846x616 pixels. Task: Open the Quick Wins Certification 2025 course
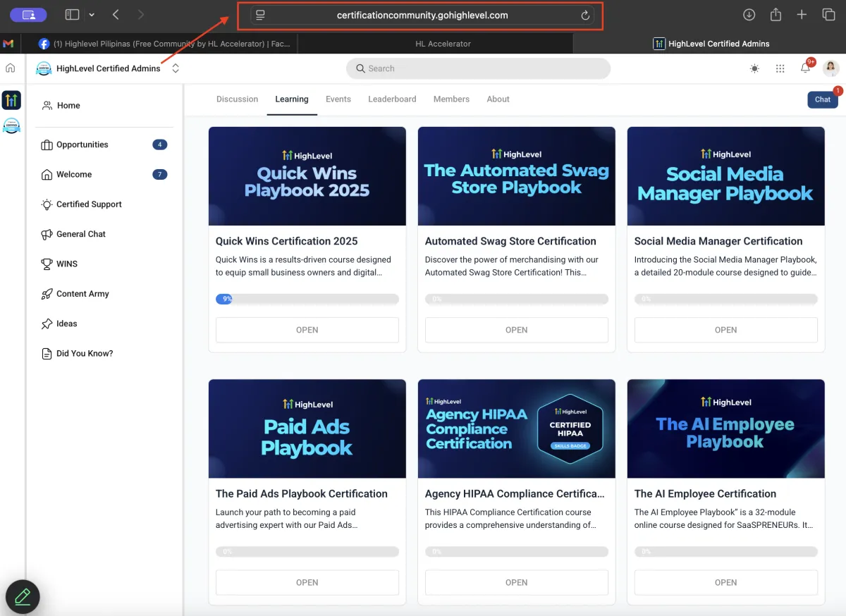[307, 330]
